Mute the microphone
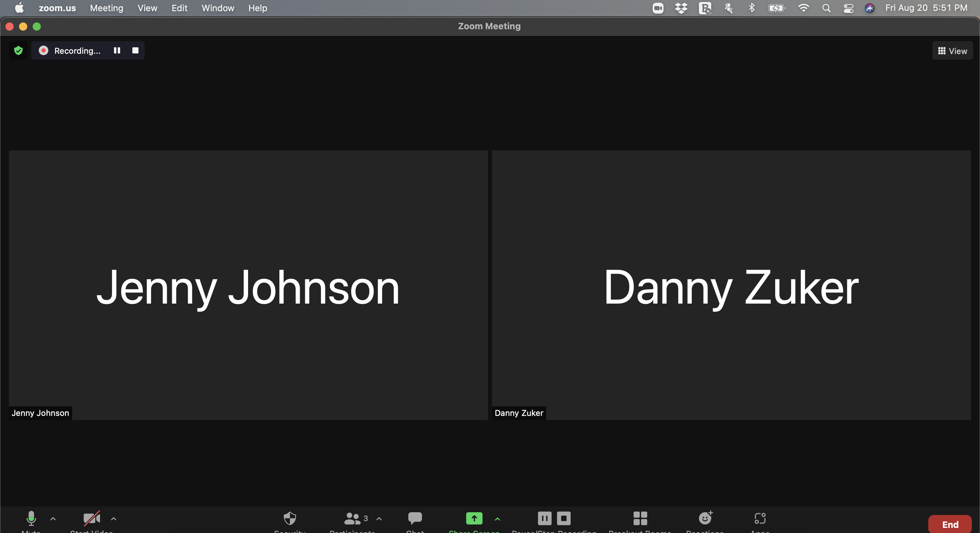 pos(31,518)
